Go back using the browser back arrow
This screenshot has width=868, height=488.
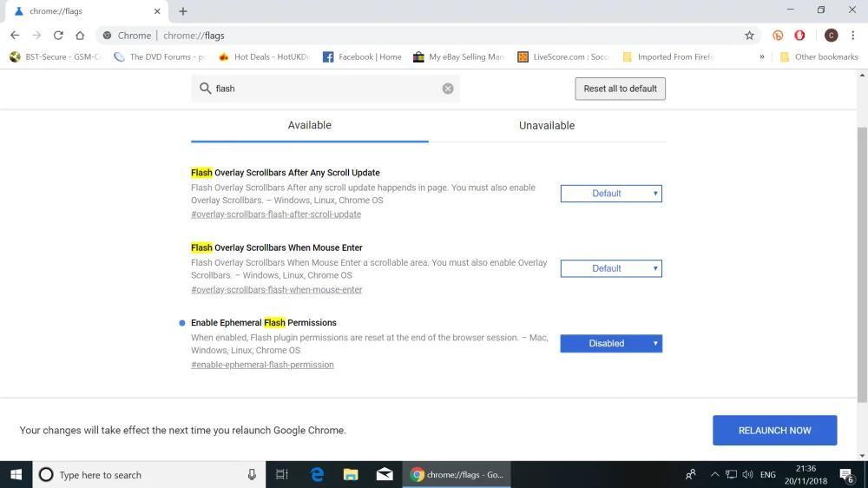tap(15, 36)
